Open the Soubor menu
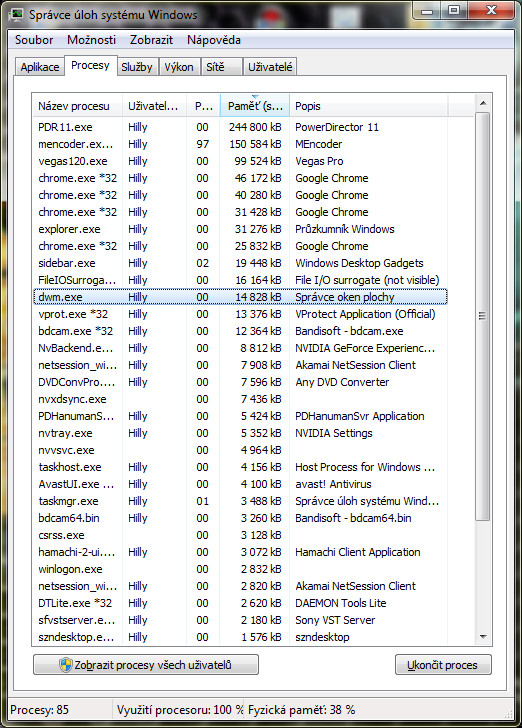The height and width of the screenshot is (728, 522). 34,40
